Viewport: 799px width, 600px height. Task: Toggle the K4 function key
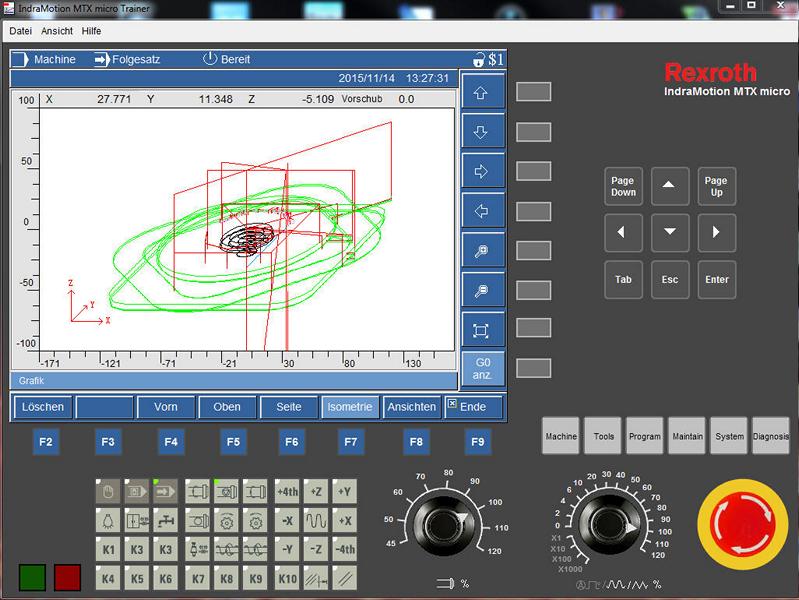pos(108,579)
